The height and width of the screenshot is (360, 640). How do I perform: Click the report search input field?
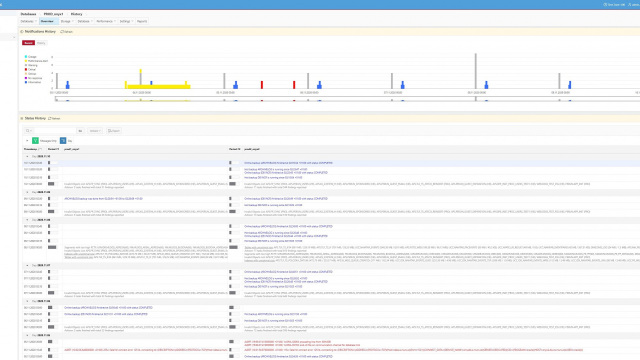point(54,131)
